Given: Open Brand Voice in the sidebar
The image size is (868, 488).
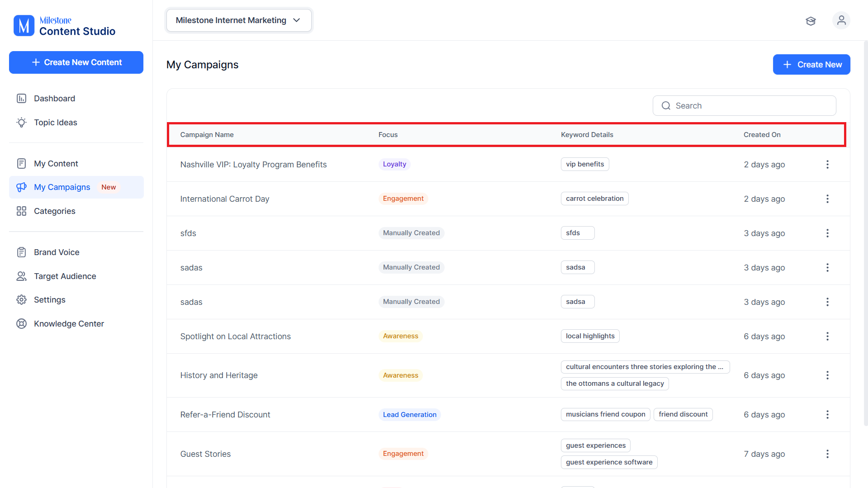Looking at the screenshot, I should (76, 252).
